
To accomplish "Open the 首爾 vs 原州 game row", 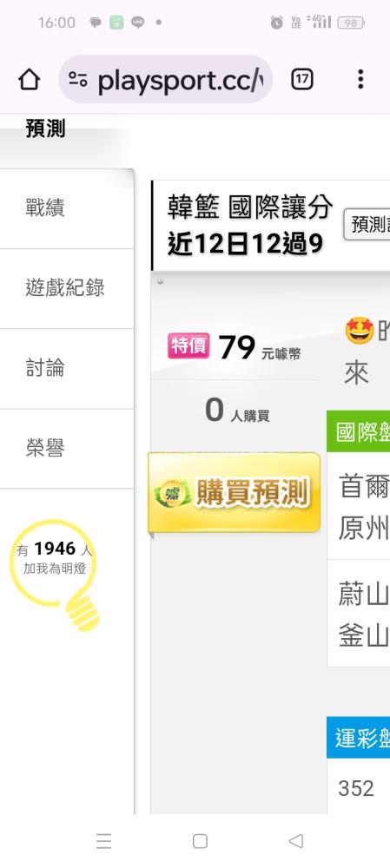I will [x=359, y=505].
